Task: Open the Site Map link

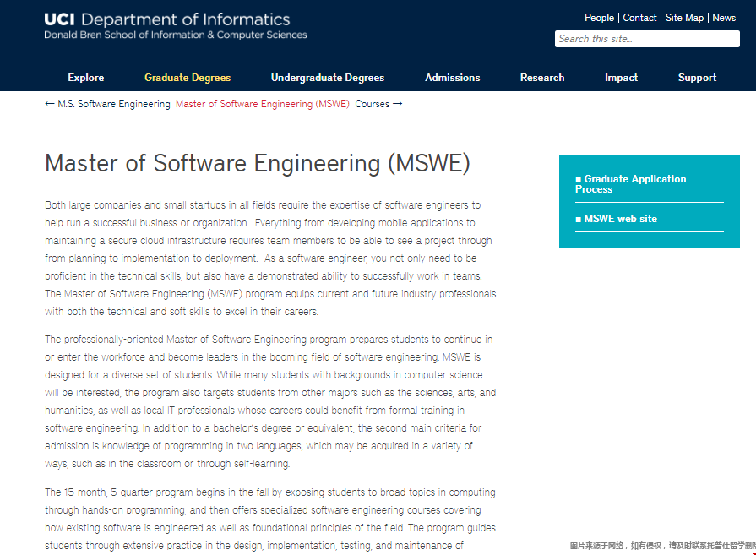Action: coord(685,18)
